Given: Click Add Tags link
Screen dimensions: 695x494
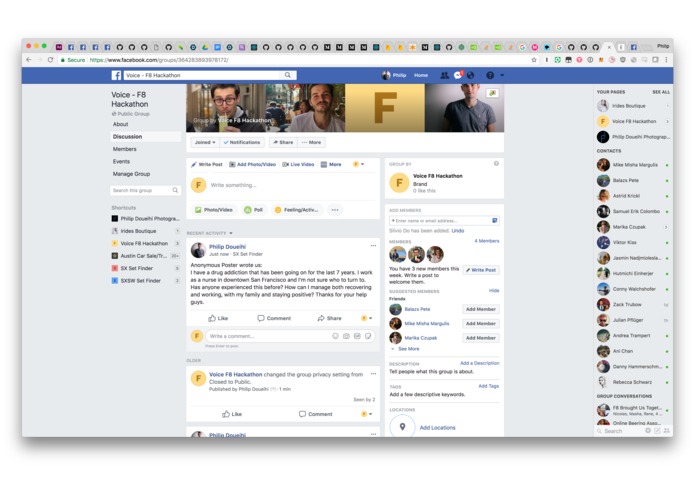Looking at the screenshot, I should pos(488,386).
